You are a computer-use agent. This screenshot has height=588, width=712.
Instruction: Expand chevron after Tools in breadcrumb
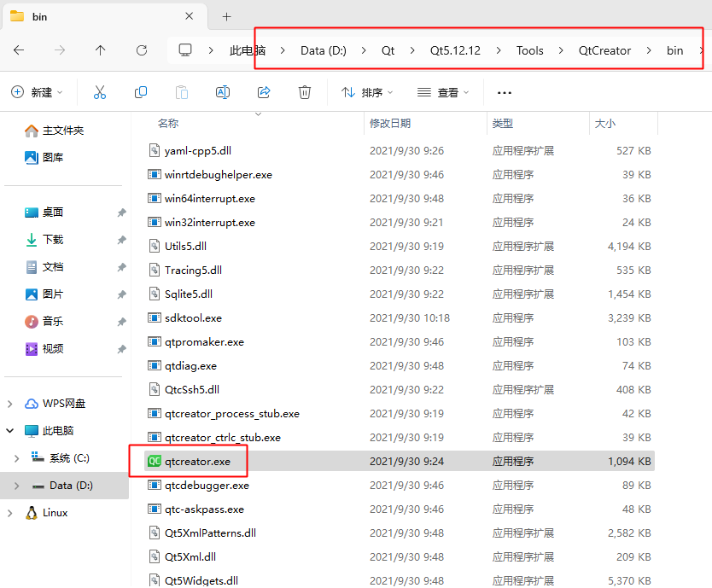[561, 50]
